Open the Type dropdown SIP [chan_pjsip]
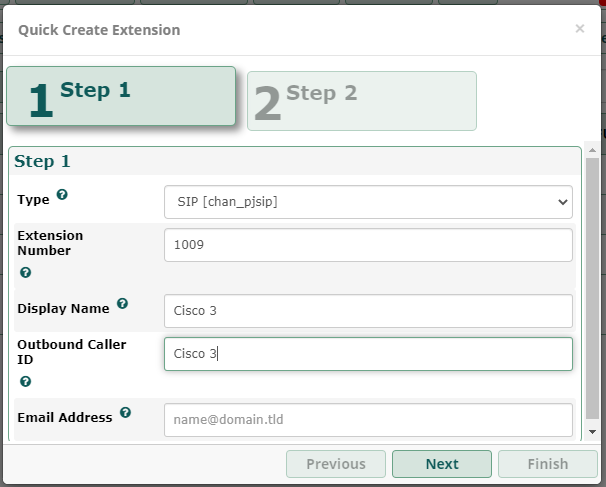 point(368,202)
